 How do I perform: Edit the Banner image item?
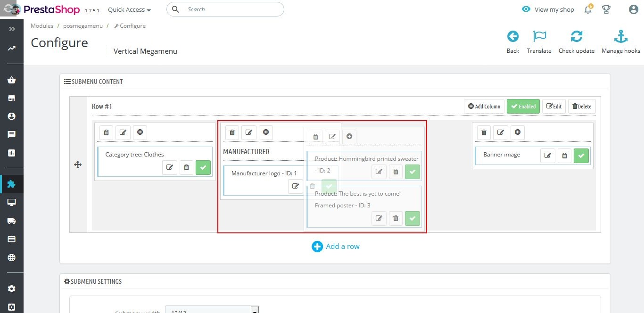[547, 156]
